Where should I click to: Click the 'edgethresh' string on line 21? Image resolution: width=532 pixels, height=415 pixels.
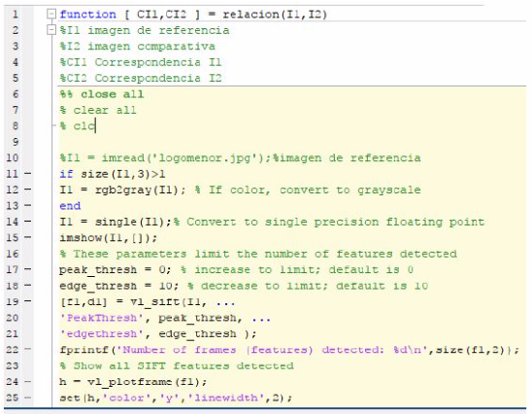pyautogui.click(x=102, y=333)
